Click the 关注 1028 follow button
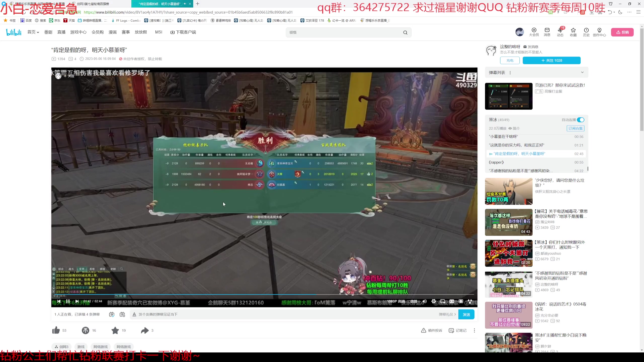Image resolution: width=644 pixels, height=362 pixels. (x=552, y=60)
